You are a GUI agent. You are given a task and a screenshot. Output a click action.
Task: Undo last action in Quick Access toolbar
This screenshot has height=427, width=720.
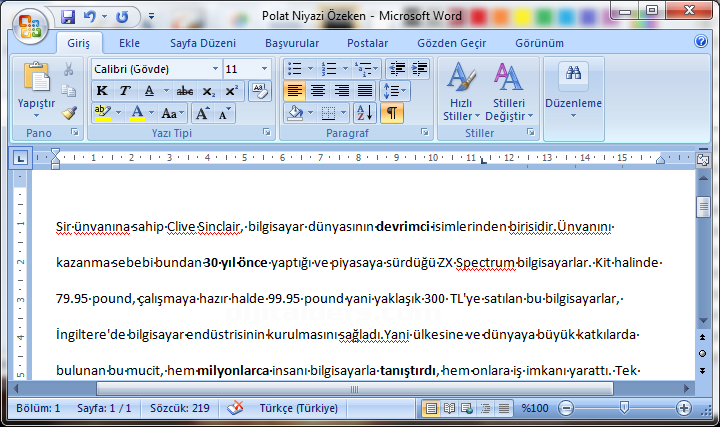pyautogui.click(x=90, y=17)
